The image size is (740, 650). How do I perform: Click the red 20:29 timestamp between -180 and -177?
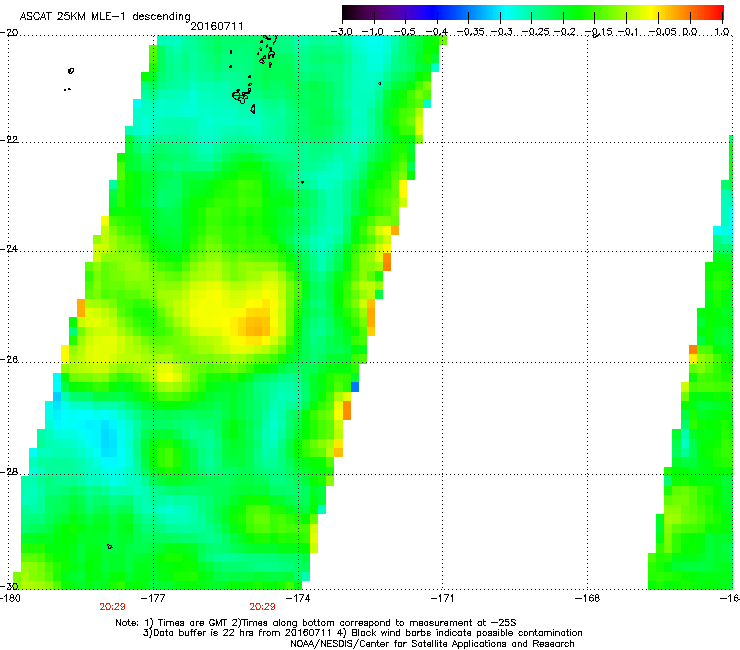[112, 607]
